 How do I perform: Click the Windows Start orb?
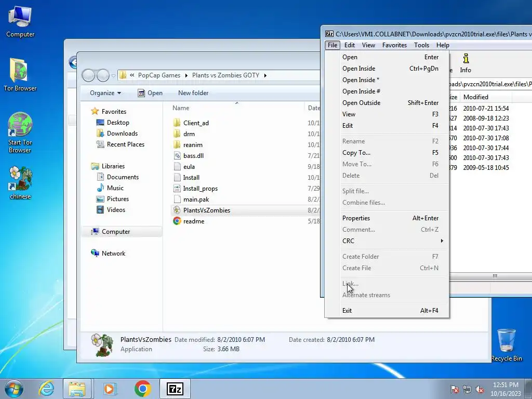coord(14,389)
